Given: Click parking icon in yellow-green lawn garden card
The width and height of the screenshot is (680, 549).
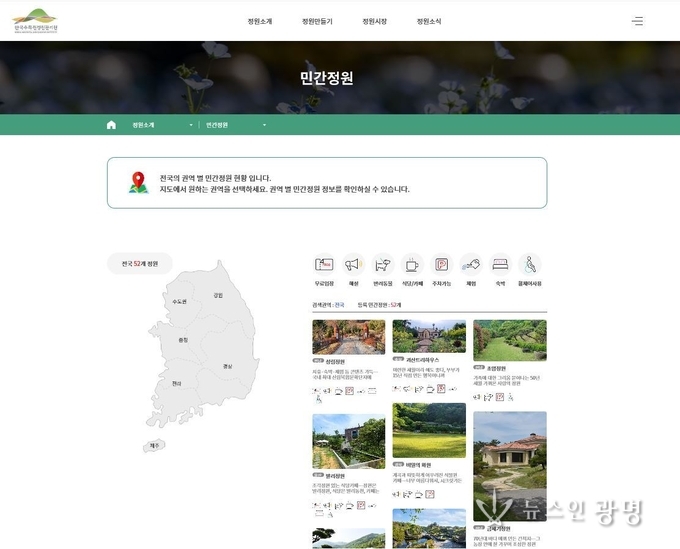Looking at the screenshot, I should point(430,494).
